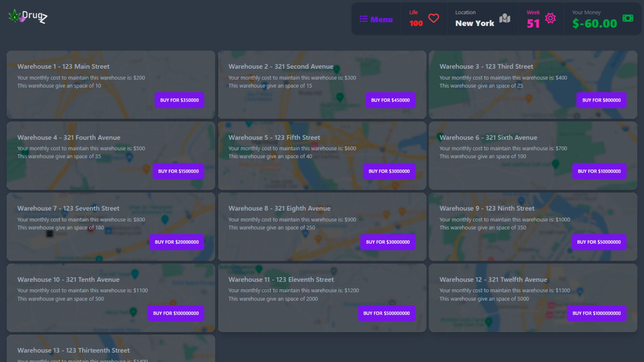The height and width of the screenshot is (362, 644).
Task: Open the hamburger Menu icon
Action: click(364, 19)
